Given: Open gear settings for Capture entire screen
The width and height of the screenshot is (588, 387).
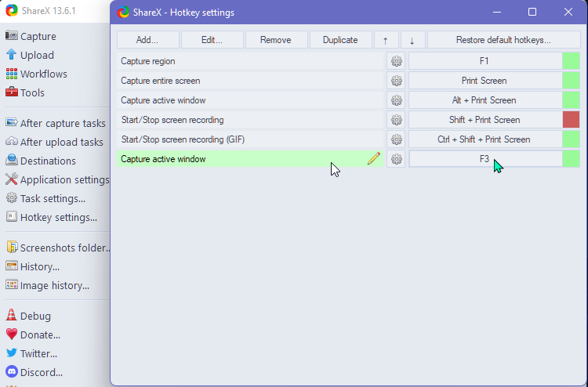Looking at the screenshot, I should pos(396,81).
